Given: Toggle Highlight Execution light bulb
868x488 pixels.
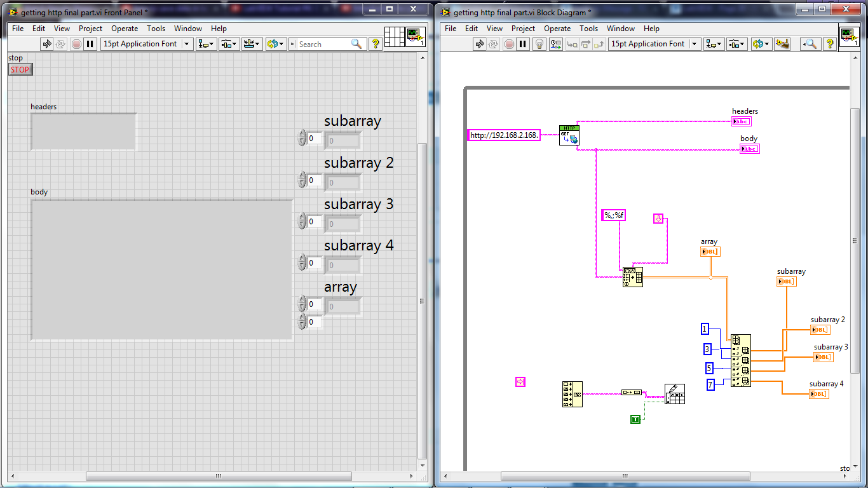Looking at the screenshot, I should point(539,44).
